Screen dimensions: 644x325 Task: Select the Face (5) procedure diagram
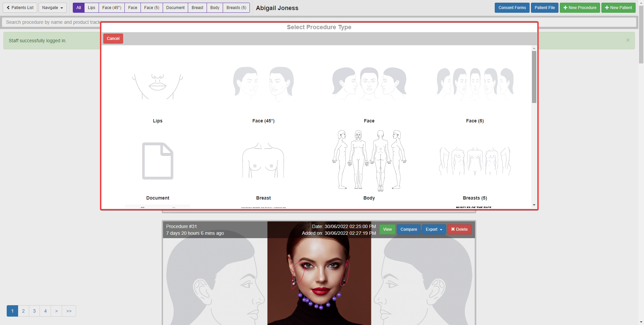(475, 83)
